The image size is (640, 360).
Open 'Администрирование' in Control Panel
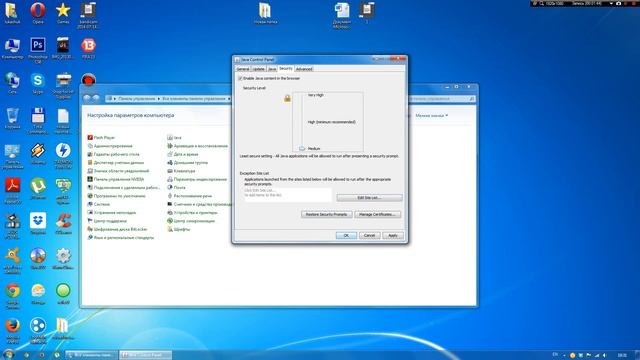[110, 146]
